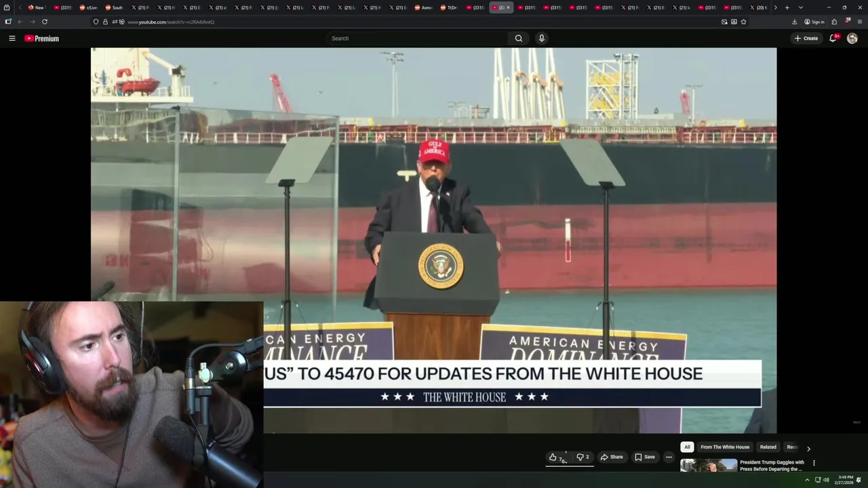
Task: Click the browser address bar URL
Action: pos(171,22)
